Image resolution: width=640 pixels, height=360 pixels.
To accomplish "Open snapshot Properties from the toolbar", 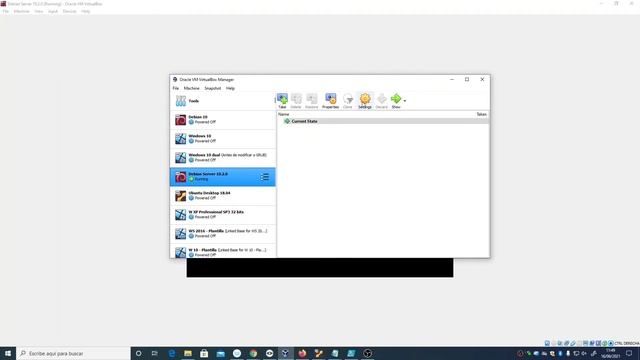I will (x=330, y=100).
